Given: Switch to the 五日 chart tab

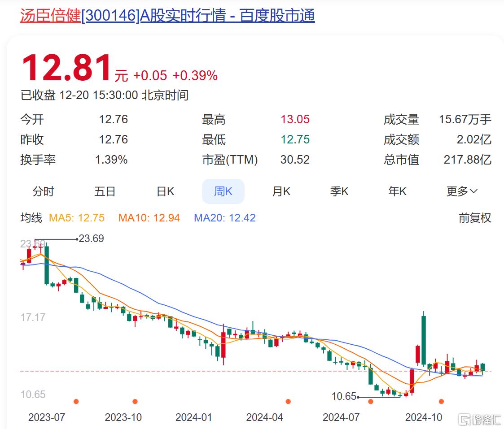Looking at the screenshot, I should 105,191.
